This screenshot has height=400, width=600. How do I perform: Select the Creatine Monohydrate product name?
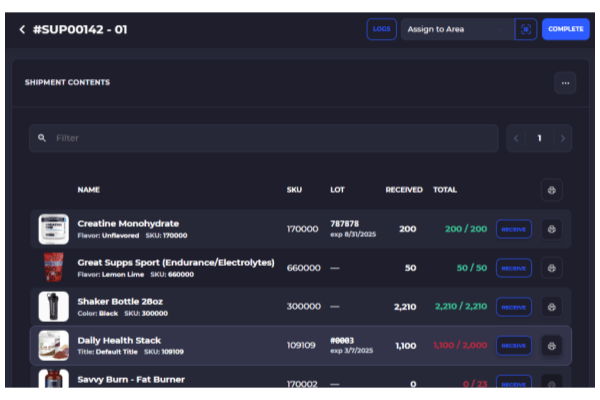click(x=128, y=224)
